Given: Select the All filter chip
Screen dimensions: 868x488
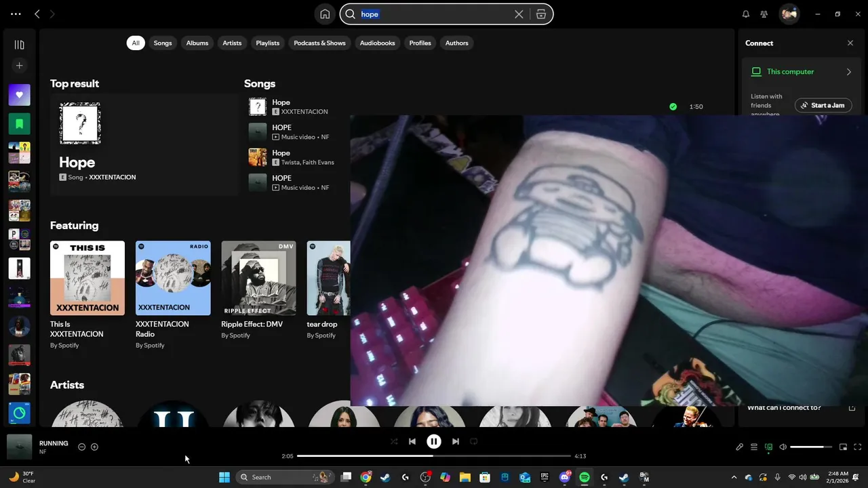Looking at the screenshot, I should click(x=136, y=43).
